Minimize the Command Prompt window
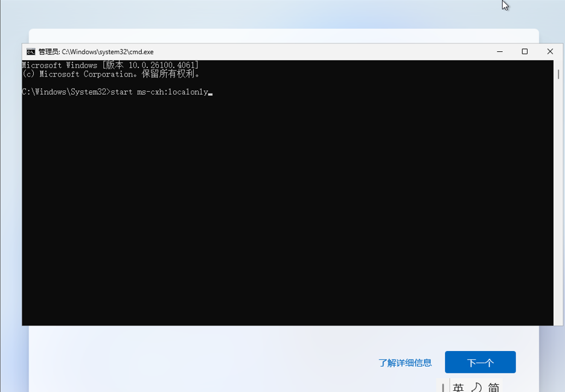The width and height of the screenshot is (565, 392). pos(499,52)
